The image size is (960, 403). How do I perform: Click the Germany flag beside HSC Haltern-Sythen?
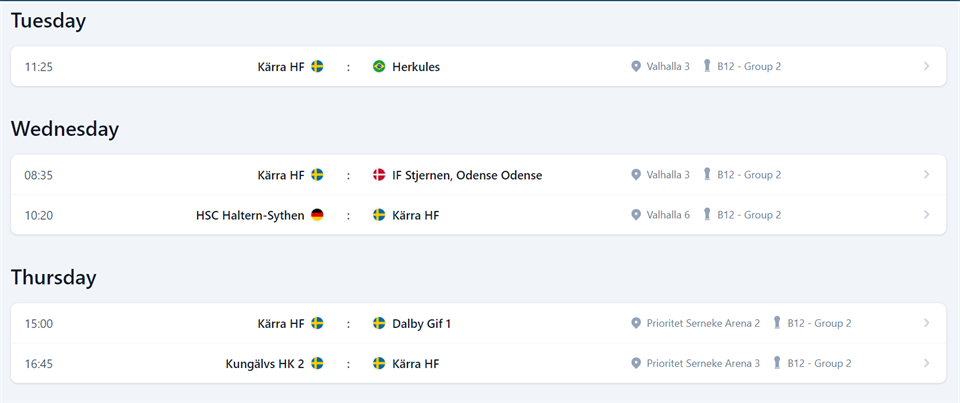(317, 215)
